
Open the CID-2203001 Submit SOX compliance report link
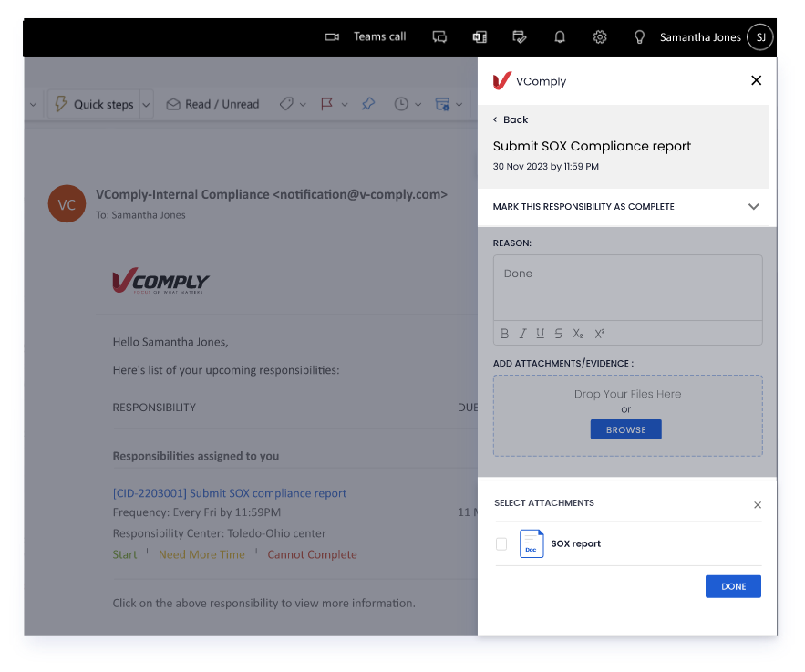click(x=230, y=493)
